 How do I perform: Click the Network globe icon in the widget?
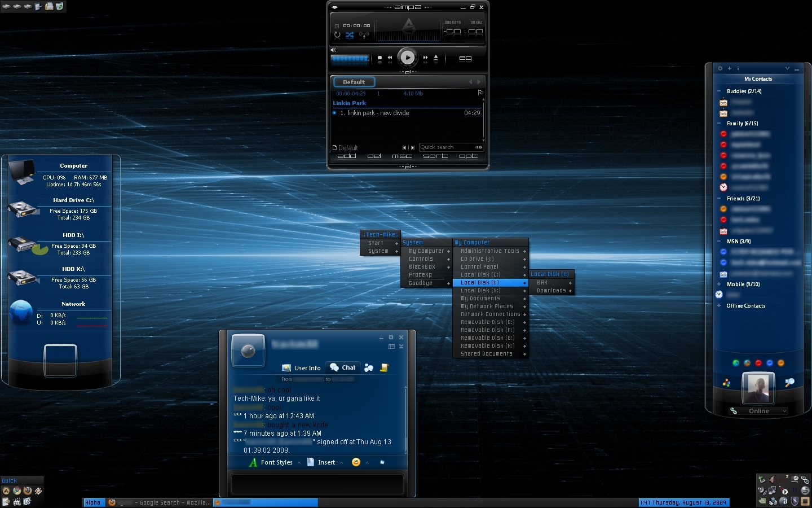click(x=21, y=312)
